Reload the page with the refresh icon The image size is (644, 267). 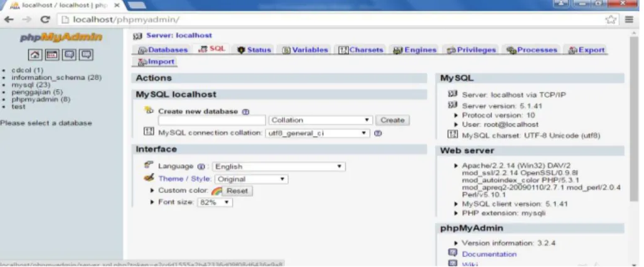tap(45, 19)
